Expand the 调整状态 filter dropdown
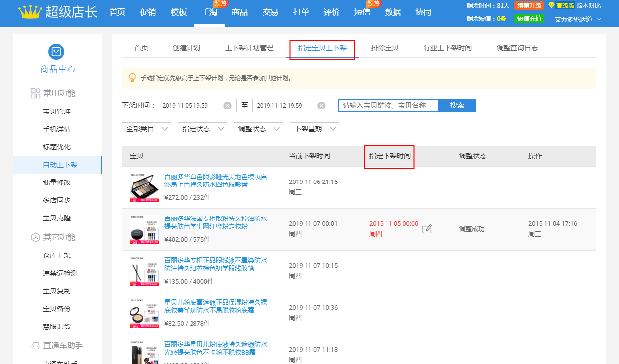Image resolution: width=619 pixels, height=364 pixels. tap(258, 129)
